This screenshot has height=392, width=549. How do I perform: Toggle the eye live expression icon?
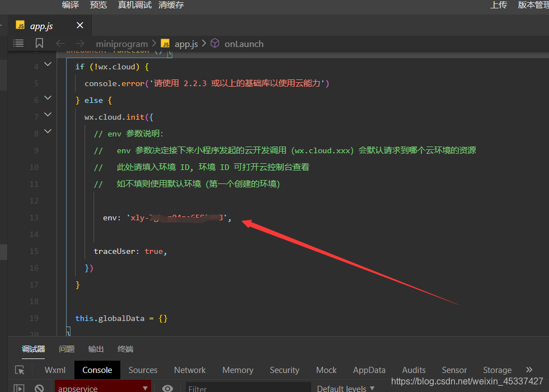(x=168, y=388)
